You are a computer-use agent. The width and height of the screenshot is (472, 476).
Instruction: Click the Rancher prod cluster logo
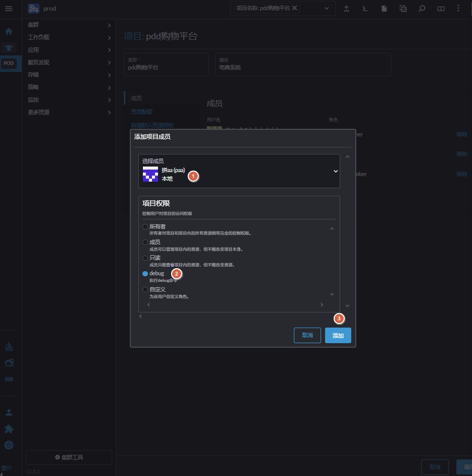(x=33, y=9)
